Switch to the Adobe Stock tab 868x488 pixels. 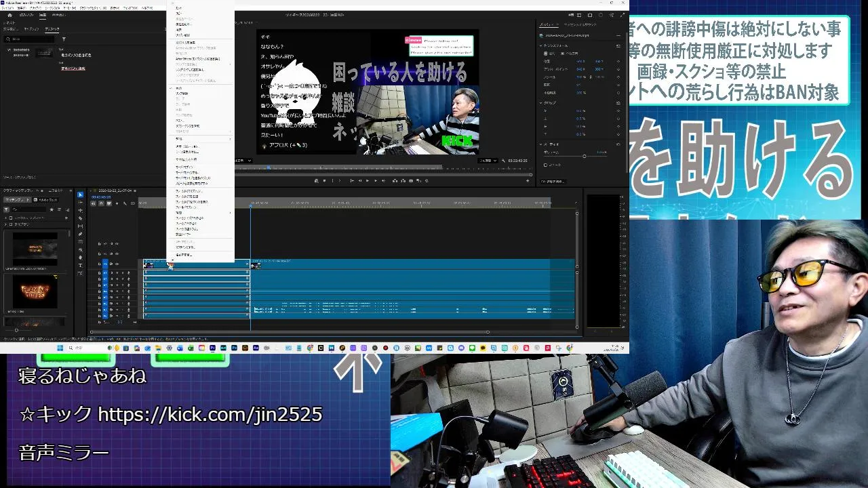point(45,200)
